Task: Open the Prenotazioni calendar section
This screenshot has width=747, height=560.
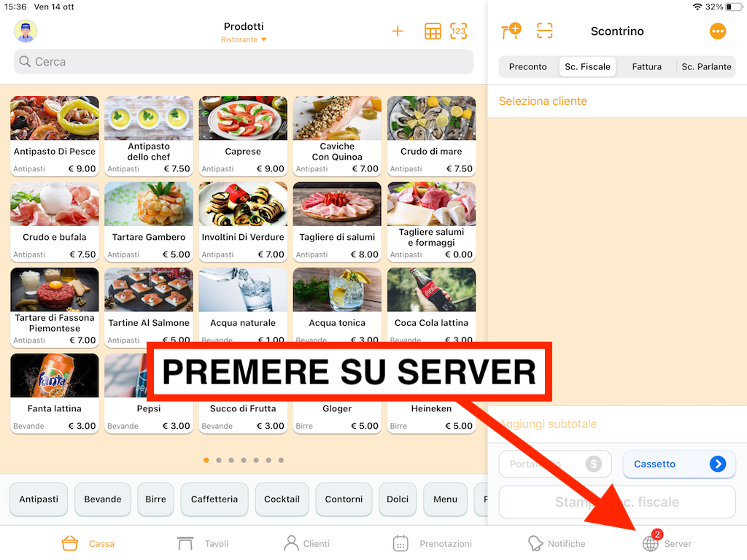Action: (x=432, y=543)
